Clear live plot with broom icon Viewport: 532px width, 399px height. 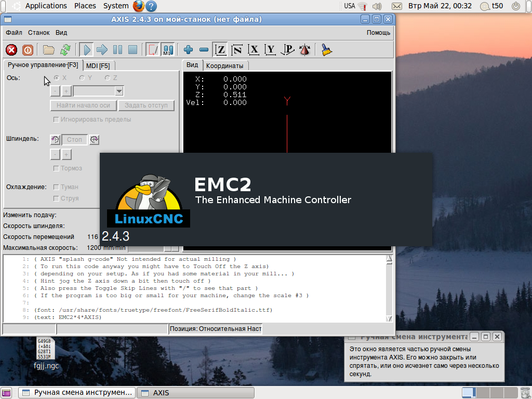(x=326, y=50)
